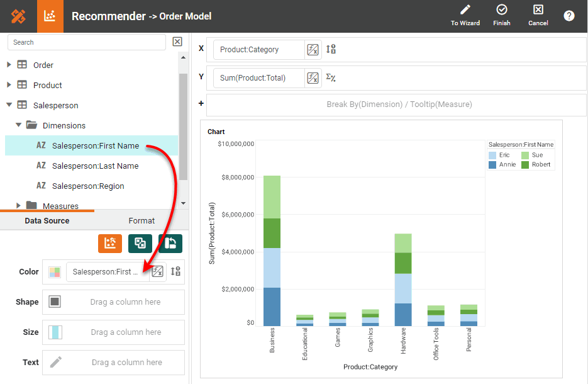Expand the Measures folder

coord(18,206)
